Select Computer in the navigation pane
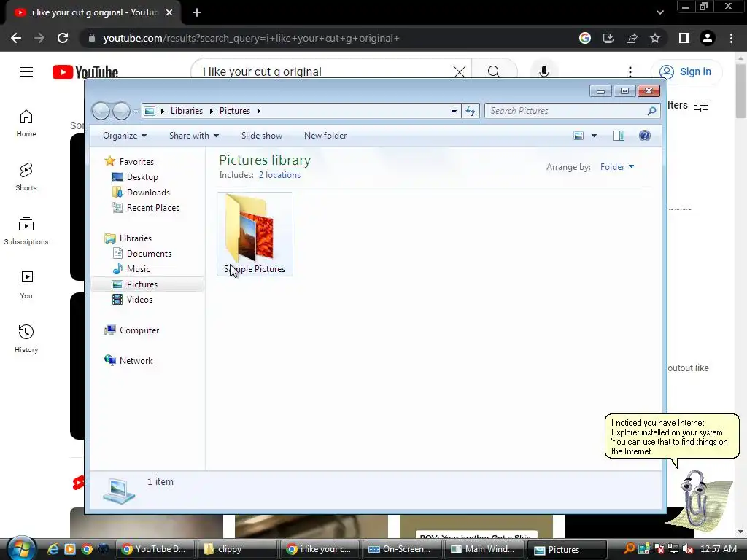This screenshot has height=560, width=747. click(139, 330)
